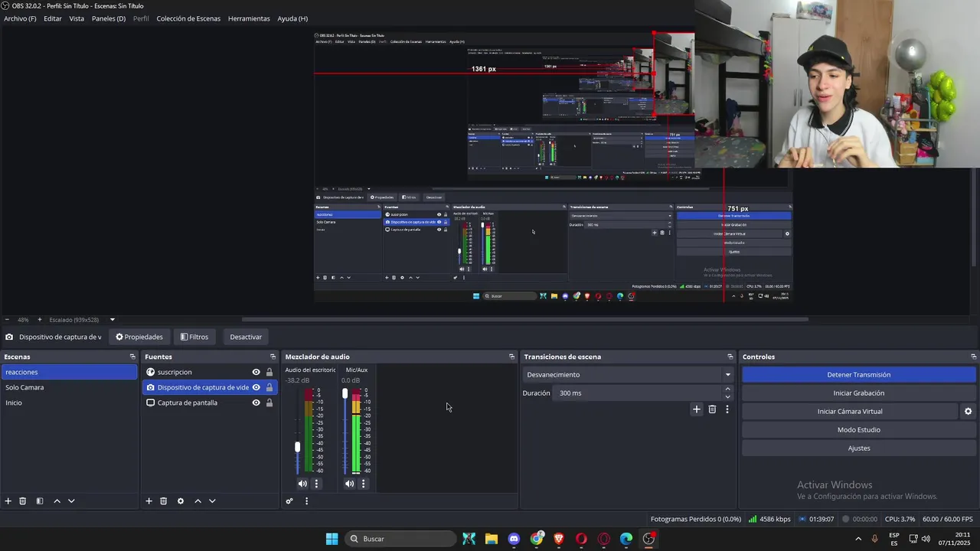
Task: Enter Modo Estudio
Action: click(x=858, y=430)
